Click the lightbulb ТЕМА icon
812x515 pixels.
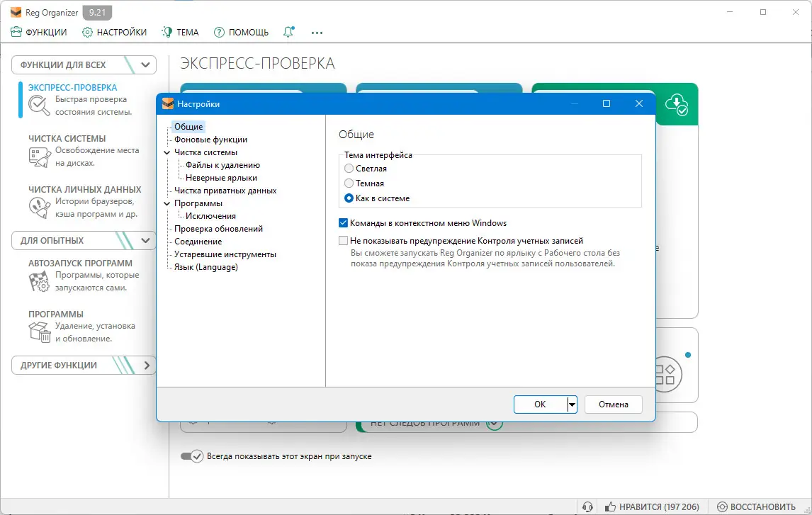click(167, 32)
